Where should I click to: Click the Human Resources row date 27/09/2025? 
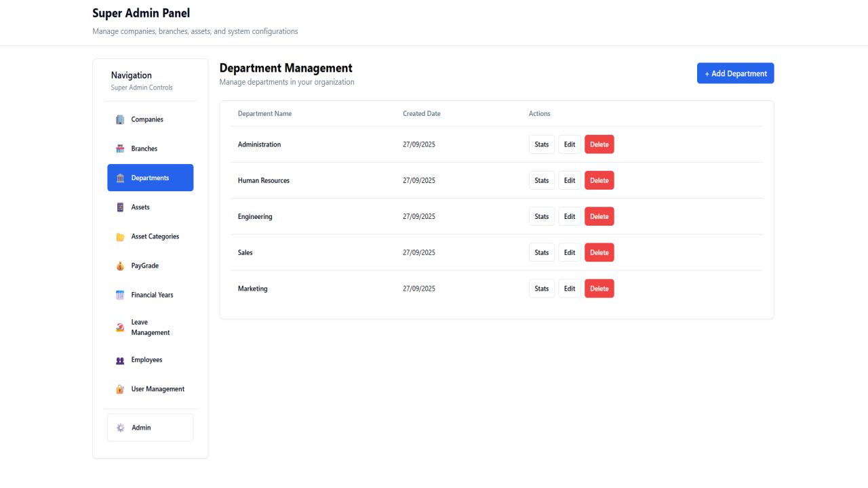click(419, 180)
